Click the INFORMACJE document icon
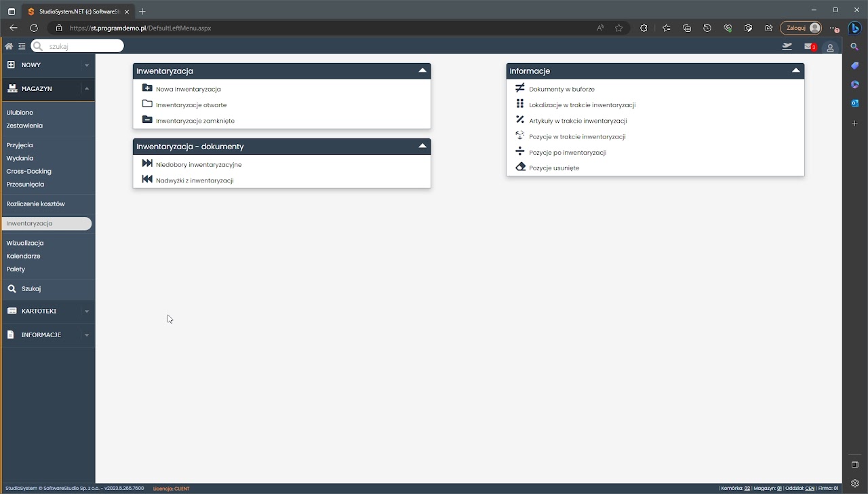 coord(11,335)
